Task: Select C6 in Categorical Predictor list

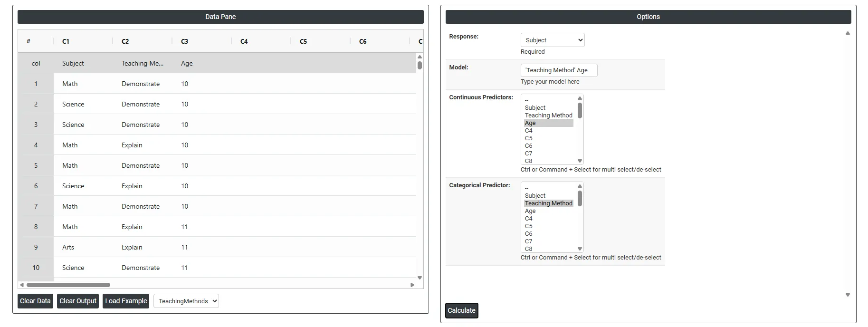Action: point(549,234)
